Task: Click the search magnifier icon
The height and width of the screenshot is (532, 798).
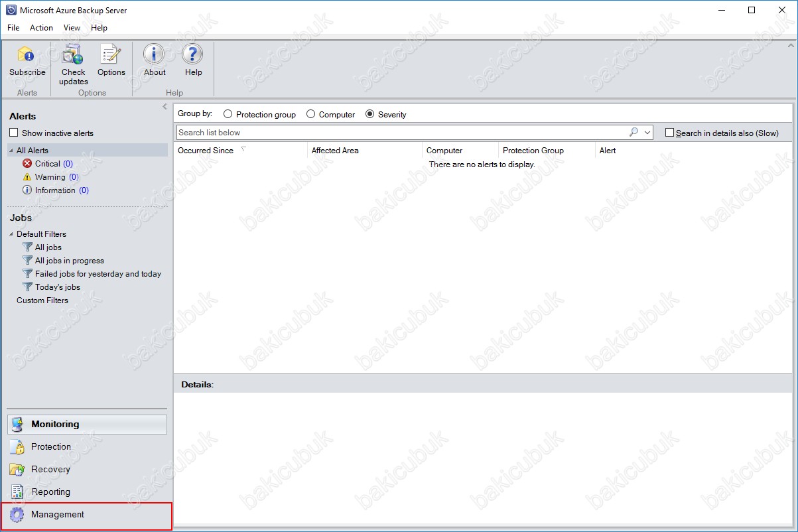Action: (x=633, y=133)
